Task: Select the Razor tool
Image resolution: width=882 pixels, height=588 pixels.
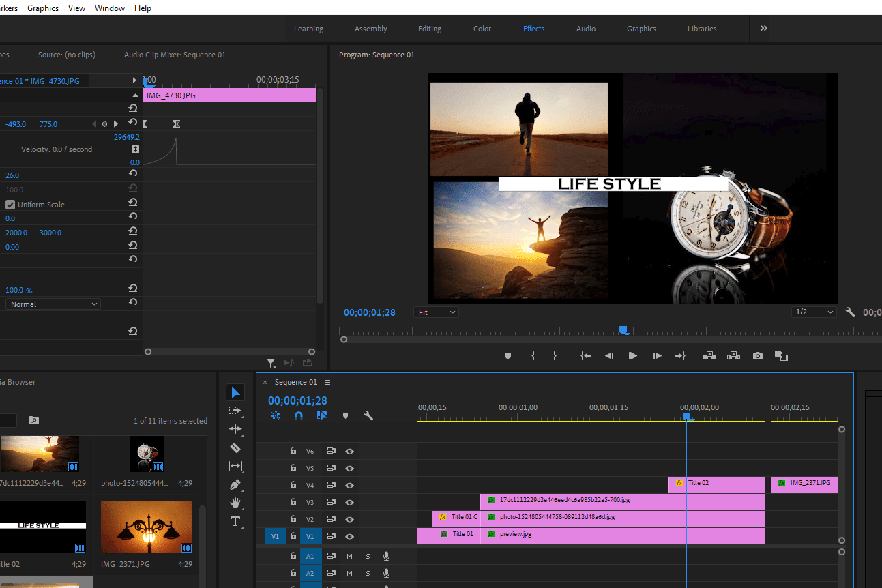Action: click(235, 447)
